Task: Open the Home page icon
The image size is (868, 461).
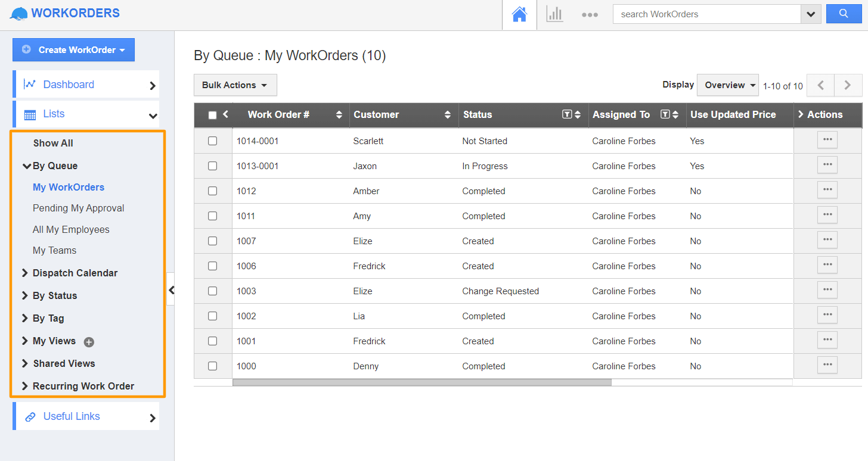Action: click(519, 13)
